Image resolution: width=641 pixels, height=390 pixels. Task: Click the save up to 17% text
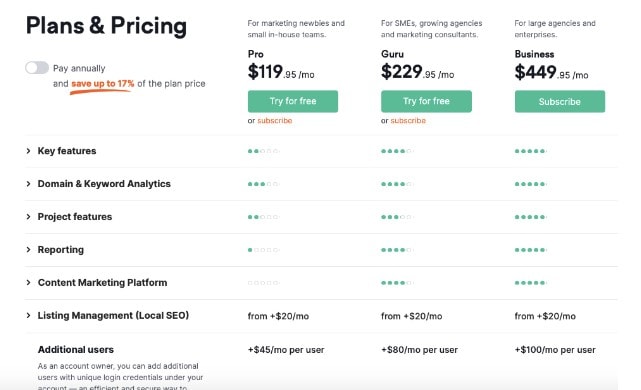(103, 84)
